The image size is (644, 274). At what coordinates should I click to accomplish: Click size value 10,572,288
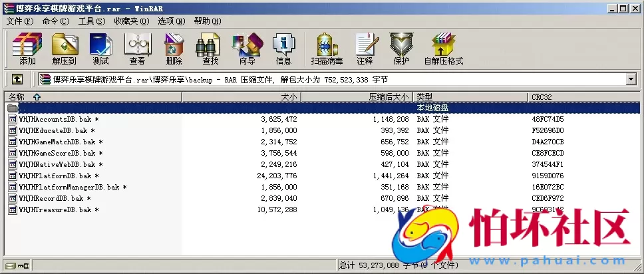(x=277, y=209)
